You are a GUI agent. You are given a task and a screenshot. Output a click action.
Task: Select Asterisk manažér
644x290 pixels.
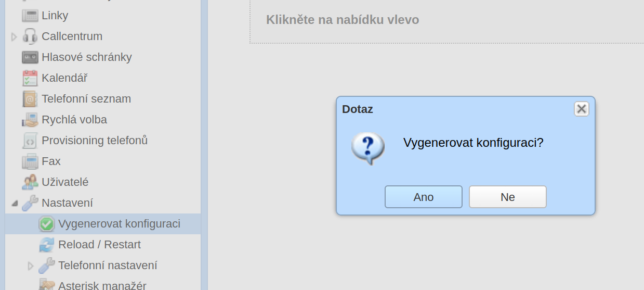point(102,285)
